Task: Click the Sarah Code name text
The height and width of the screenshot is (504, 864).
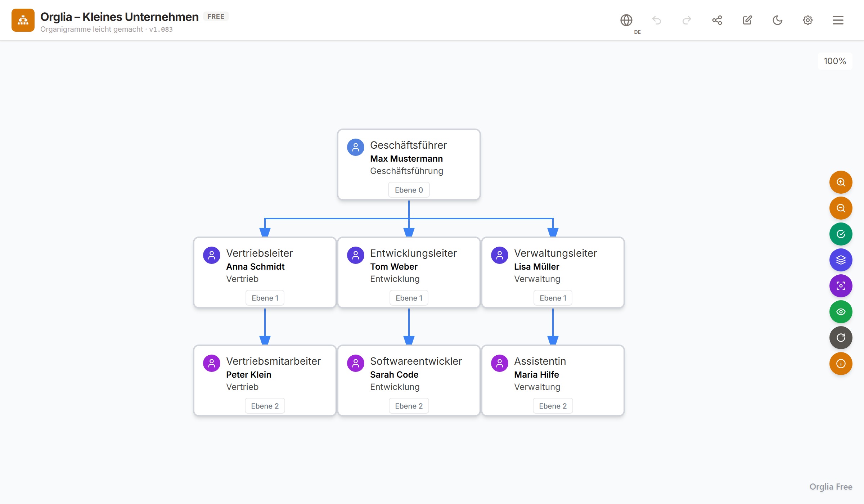Action: coord(394,375)
